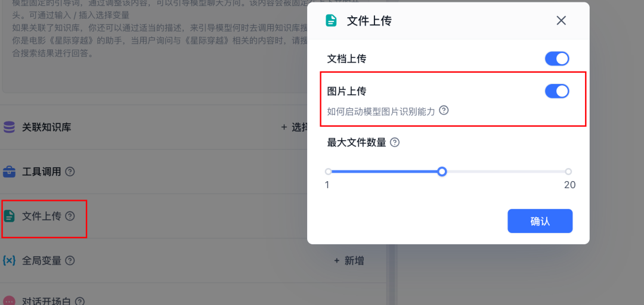Click help icon beside 全局变量
644x305 pixels.
click(70, 260)
